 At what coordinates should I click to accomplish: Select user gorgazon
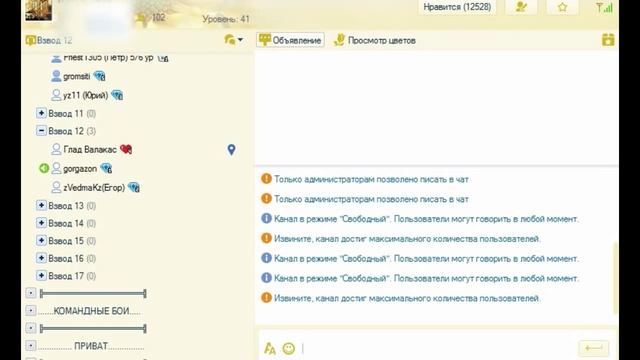(80, 169)
